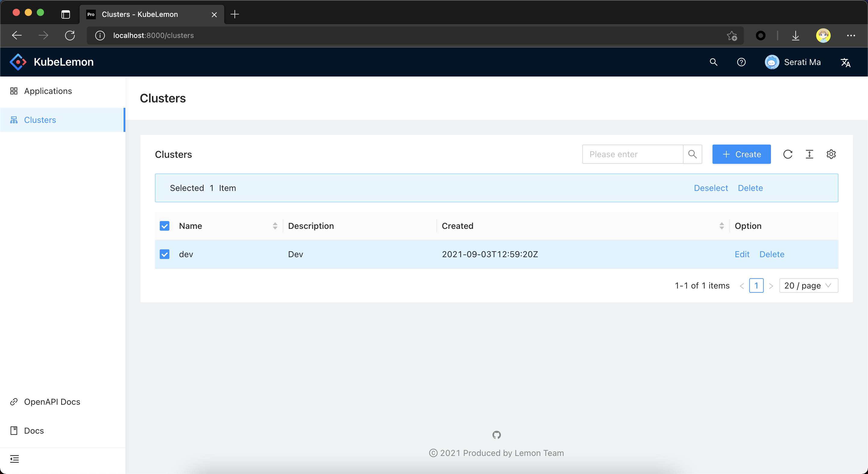Sort by Created column sorter

(x=722, y=226)
